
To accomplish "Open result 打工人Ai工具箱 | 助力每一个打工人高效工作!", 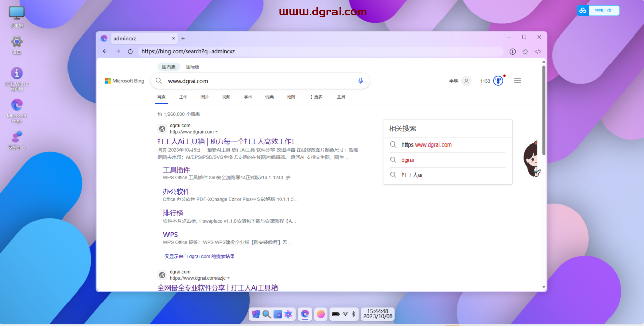I will (x=226, y=141).
